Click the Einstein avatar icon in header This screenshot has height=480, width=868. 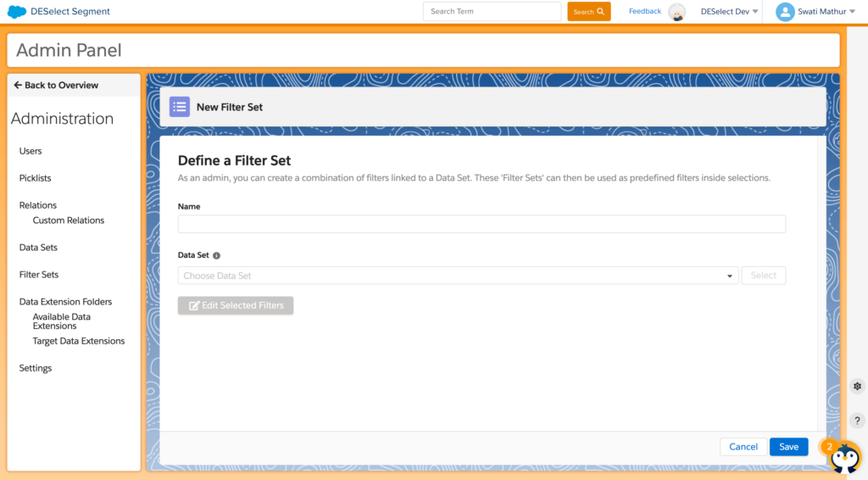coord(676,12)
